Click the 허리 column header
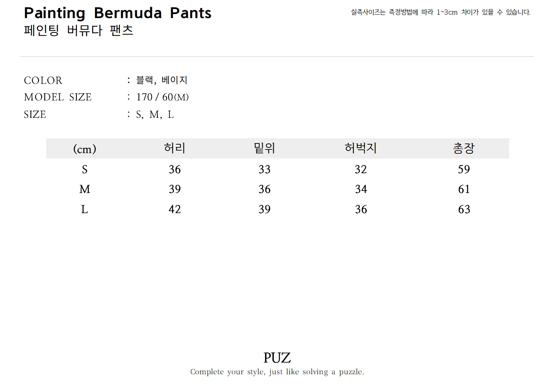This screenshot has height=392, width=555. 174,148
